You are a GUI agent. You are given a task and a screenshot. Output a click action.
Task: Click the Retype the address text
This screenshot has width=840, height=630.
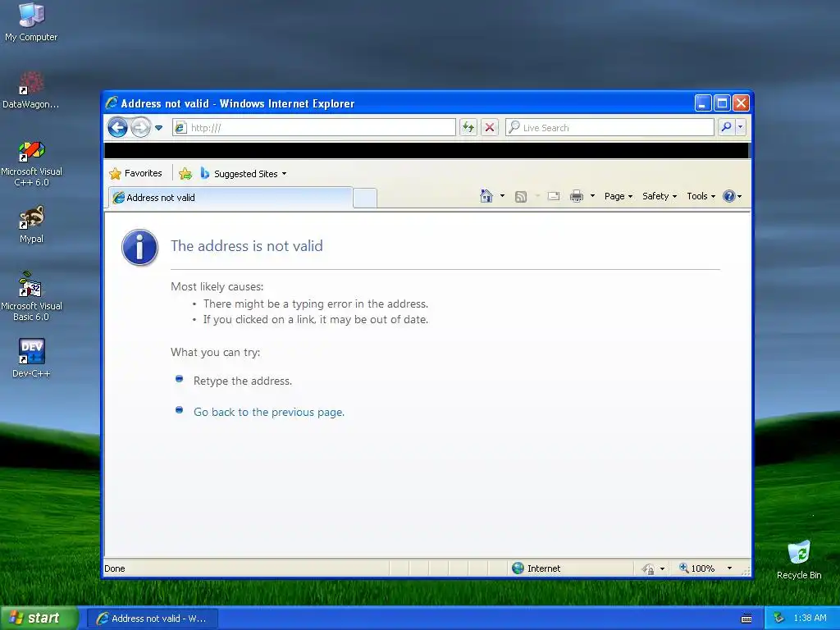[243, 381]
